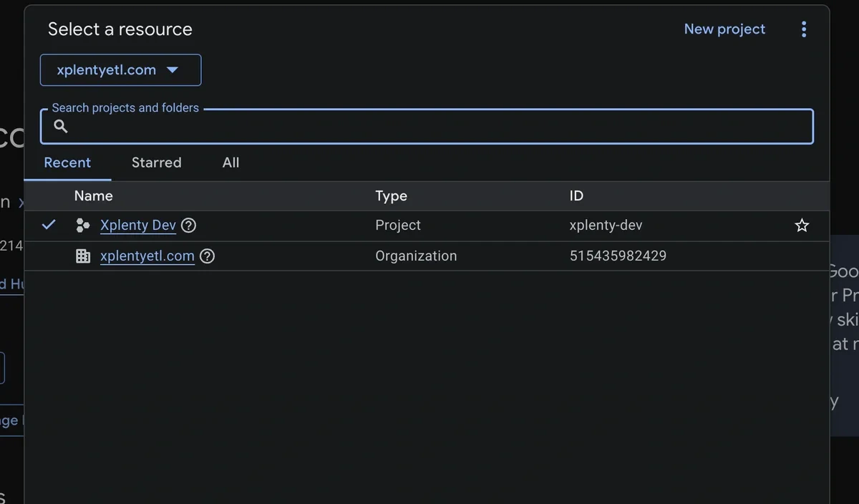Click the organization building icon beside xplentyetl.com
Screen dimensions: 859x504
[x=83, y=256]
